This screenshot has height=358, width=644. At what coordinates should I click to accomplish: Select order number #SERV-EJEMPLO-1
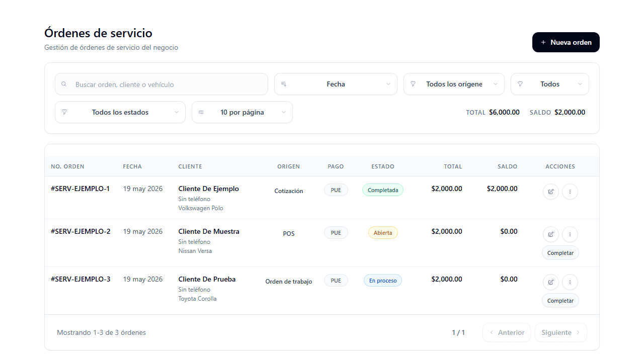pyautogui.click(x=80, y=189)
